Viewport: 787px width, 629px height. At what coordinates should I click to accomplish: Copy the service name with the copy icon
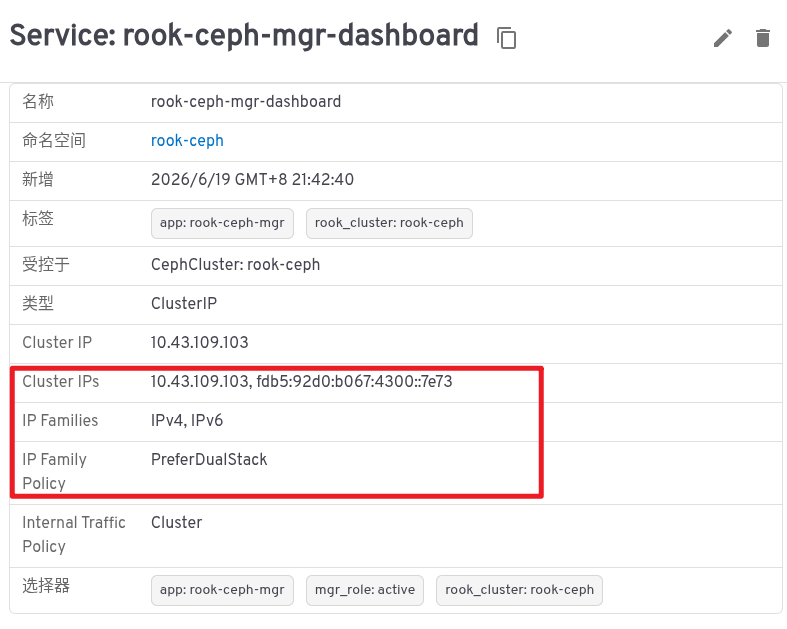(506, 38)
